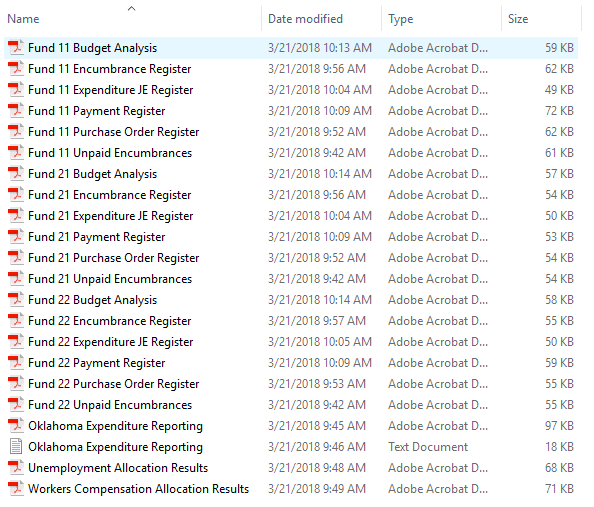Sort by the Size column header

518,19
